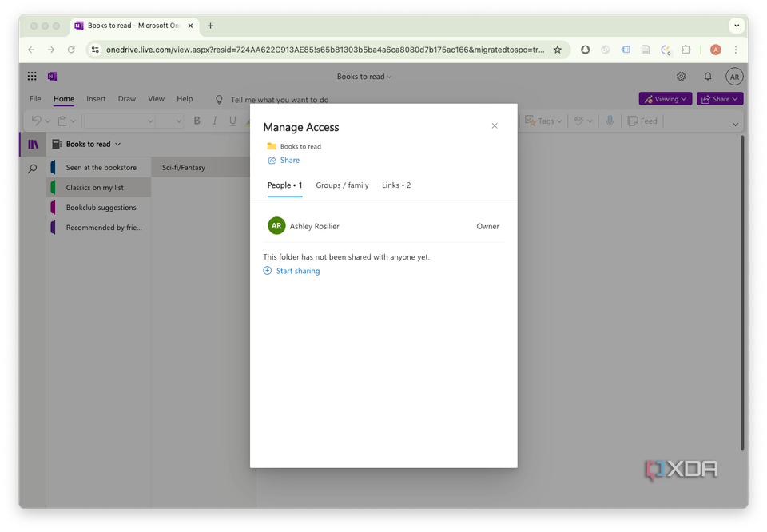This screenshot has width=767, height=532.
Task: Expand the Books to read notebook chevron
Action: pos(117,144)
